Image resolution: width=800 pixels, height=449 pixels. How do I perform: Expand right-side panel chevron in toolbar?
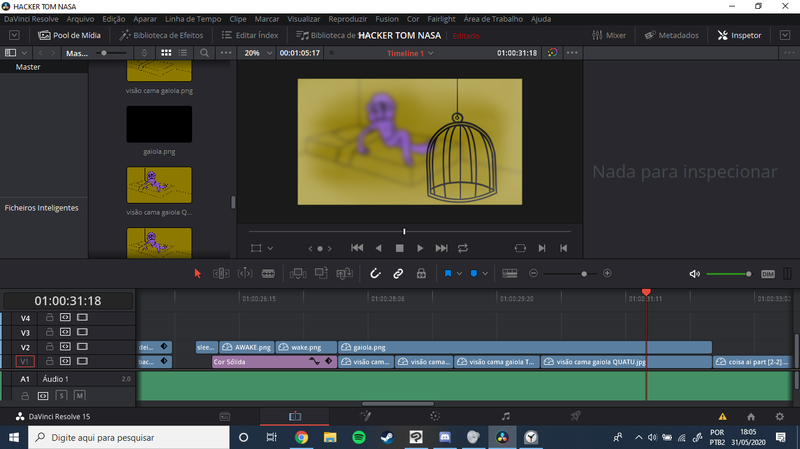point(785,35)
